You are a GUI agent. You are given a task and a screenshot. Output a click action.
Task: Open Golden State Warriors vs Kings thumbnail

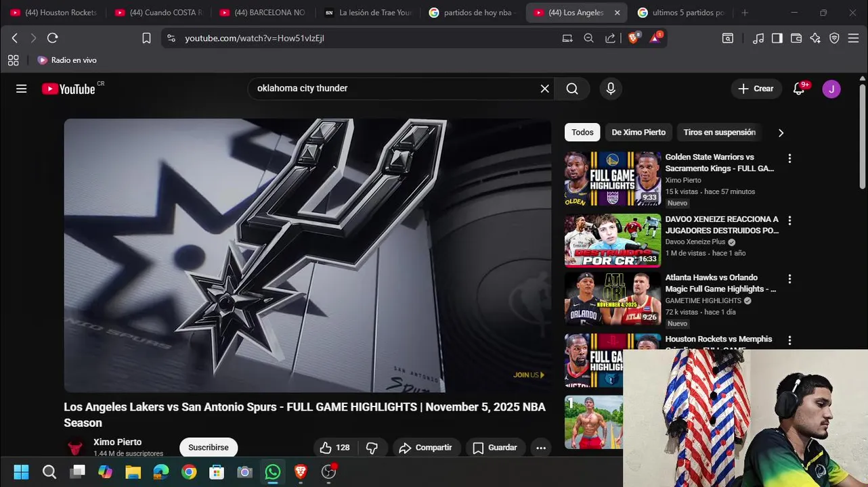tap(613, 179)
